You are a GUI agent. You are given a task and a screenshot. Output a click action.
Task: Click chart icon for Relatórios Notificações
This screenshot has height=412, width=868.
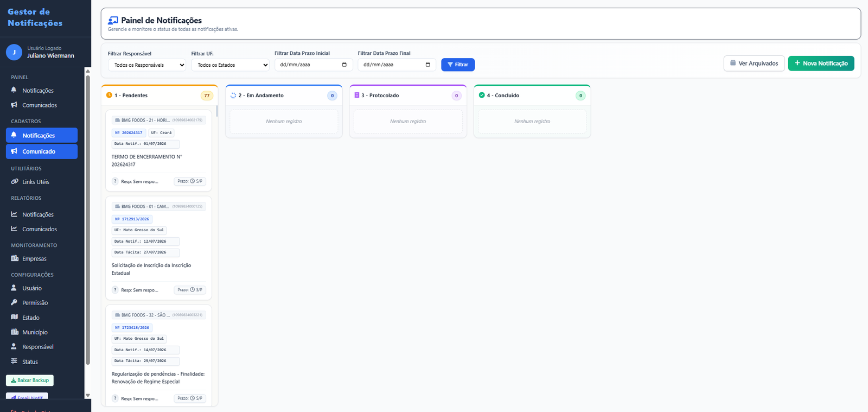[x=14, y=214]
